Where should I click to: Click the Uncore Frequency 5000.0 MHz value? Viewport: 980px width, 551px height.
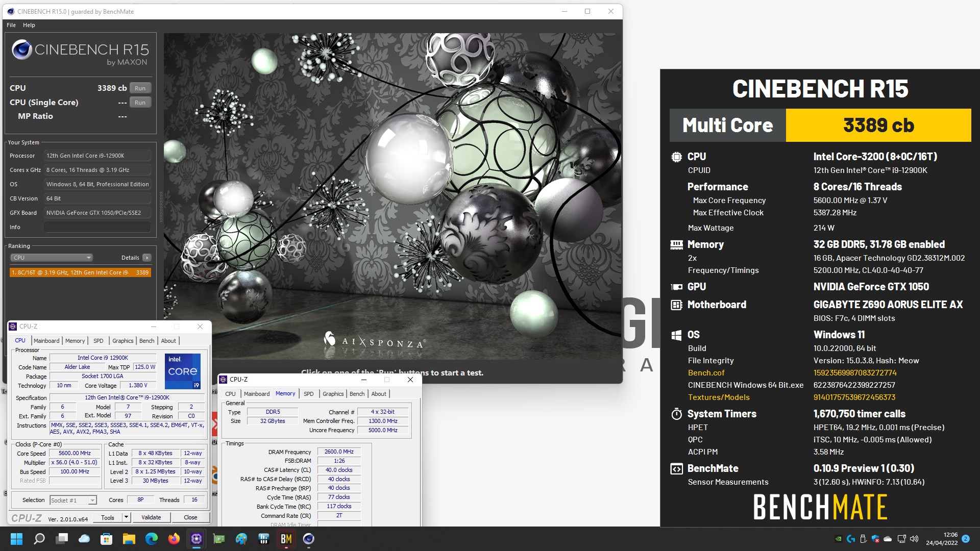click(x=383, y=430)
